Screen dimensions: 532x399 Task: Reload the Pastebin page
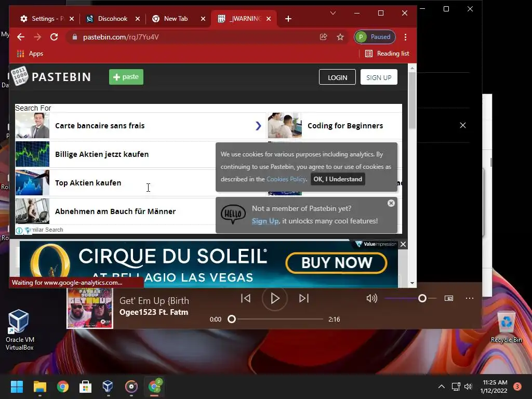(54, 37)
